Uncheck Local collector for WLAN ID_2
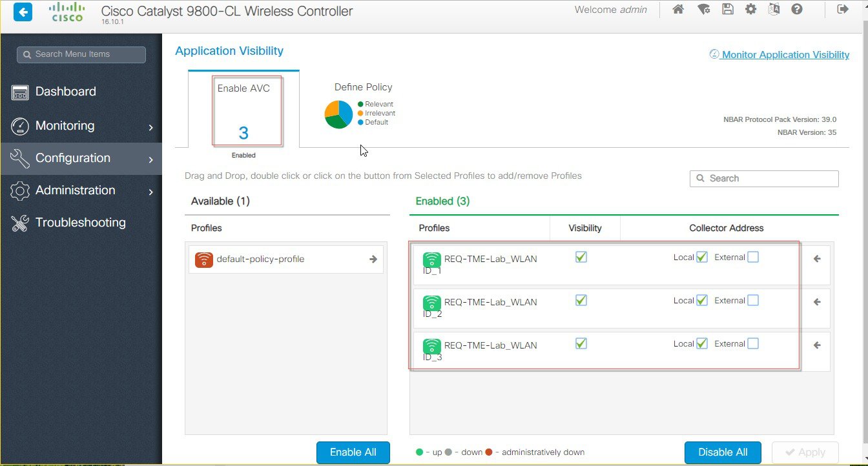868x466 pixels. pos(702,300)
